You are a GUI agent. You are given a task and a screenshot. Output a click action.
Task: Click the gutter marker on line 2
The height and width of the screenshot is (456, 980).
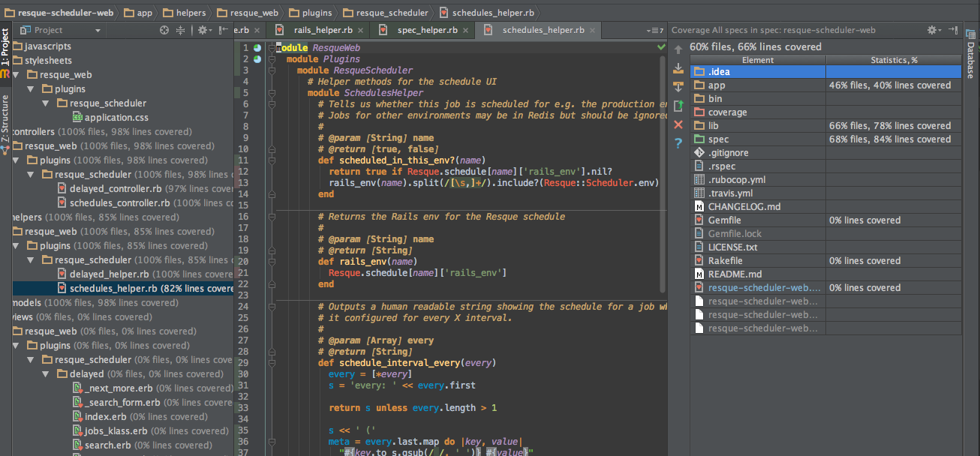coord(257,58)
